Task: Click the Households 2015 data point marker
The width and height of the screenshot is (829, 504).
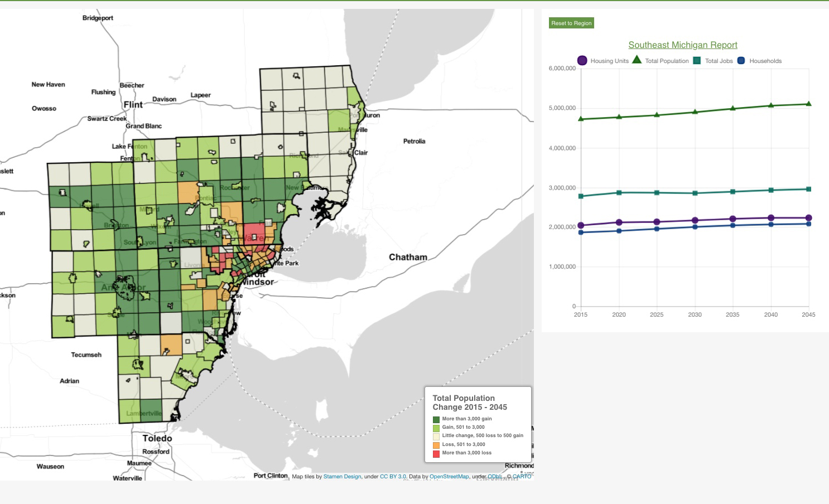Action: pos(581,232)
